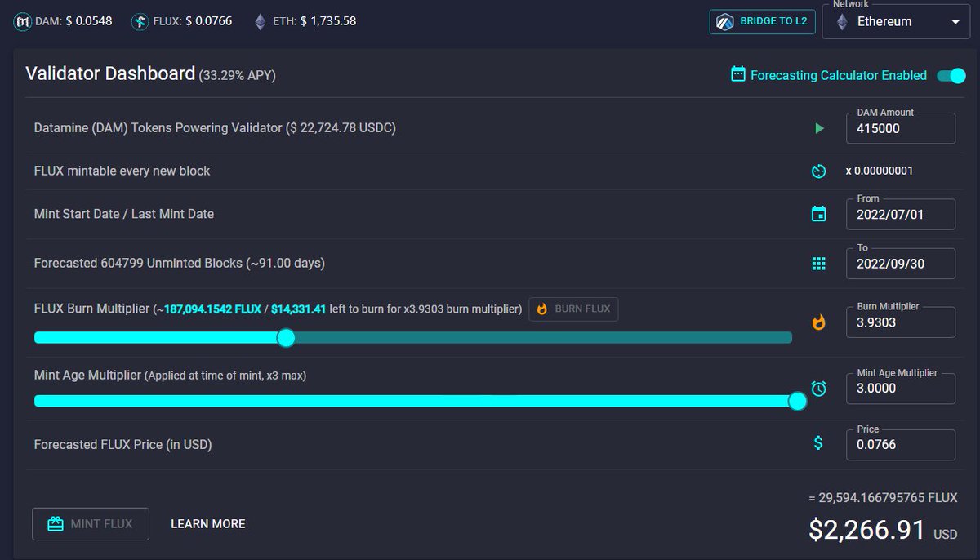Click the FLUX price $ 0.0766 in header
The width and height of the screenshot is (980, 560).
click(x=209, y=21)
